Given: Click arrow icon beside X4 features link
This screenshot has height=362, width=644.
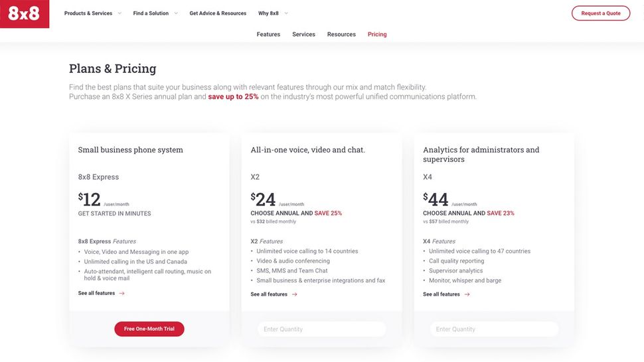Looking at the screenshot, I should tap(467, 294).
